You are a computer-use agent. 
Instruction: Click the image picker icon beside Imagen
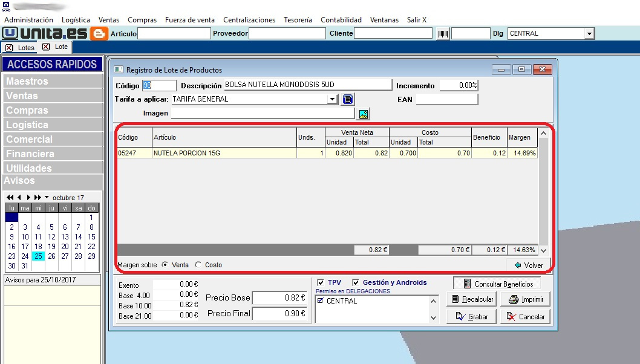[x=364, y=114]
